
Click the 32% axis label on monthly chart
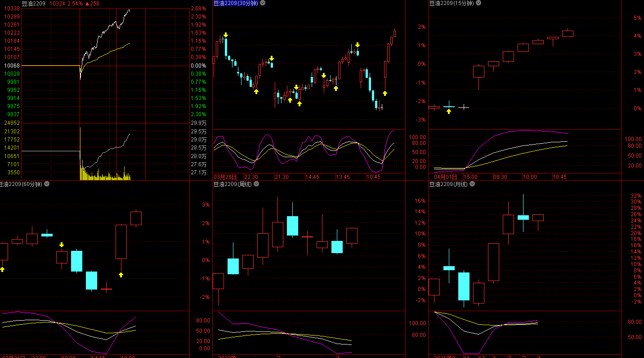(x=636, y=196)
